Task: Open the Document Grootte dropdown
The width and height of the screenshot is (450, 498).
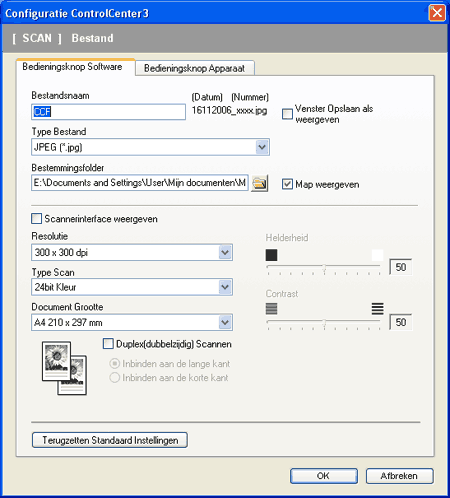Action: click(225, 322)
